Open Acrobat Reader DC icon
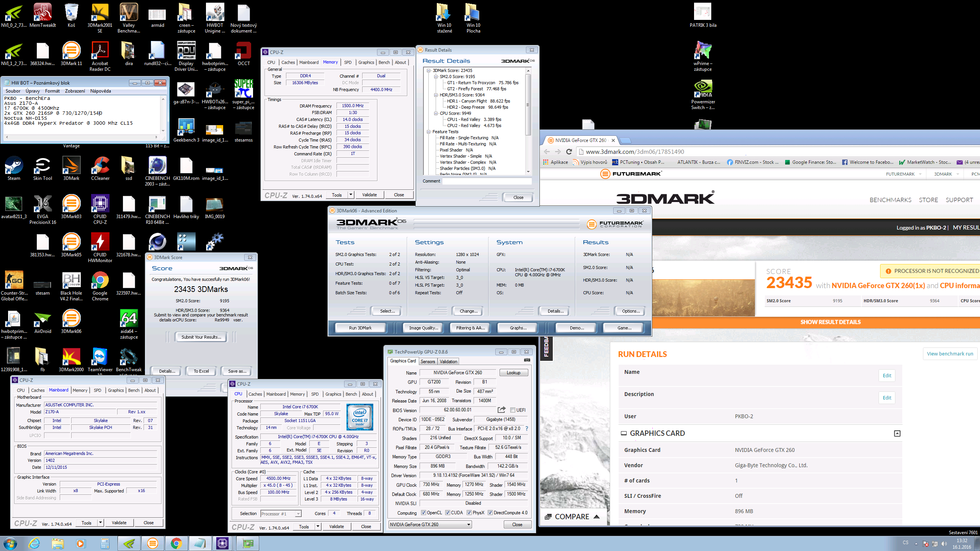The height and width of the screenshot is (551, 980). tap(100, 56)
